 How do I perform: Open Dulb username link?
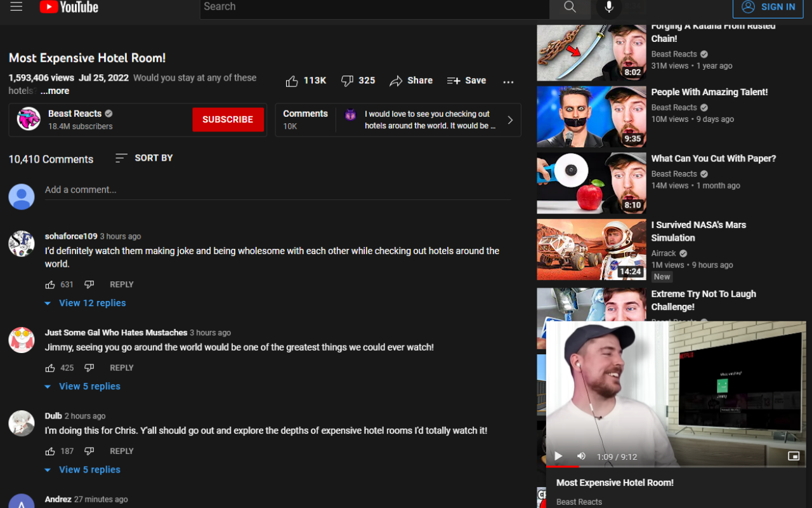click(x=53, y=416)
